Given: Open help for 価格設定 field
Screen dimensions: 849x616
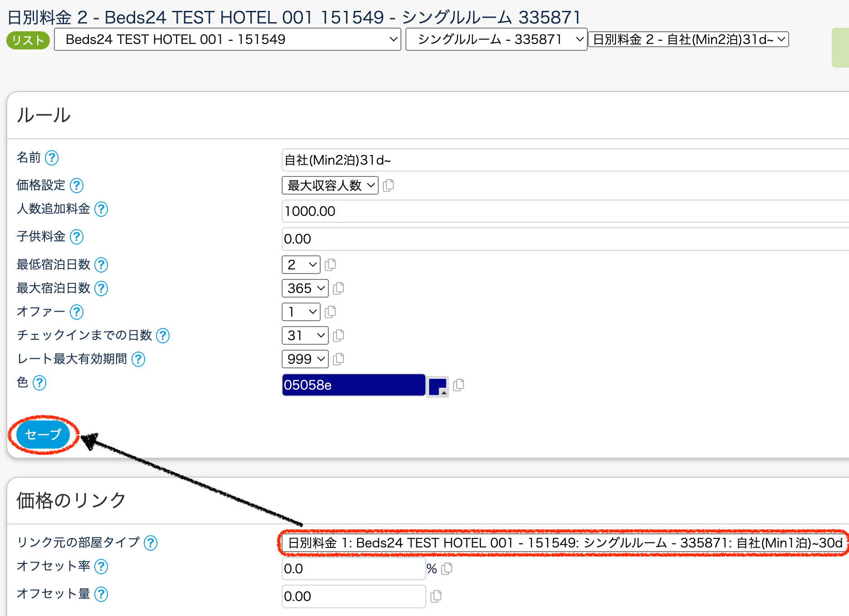Looking at the screenshot, I should coord(76,186).
